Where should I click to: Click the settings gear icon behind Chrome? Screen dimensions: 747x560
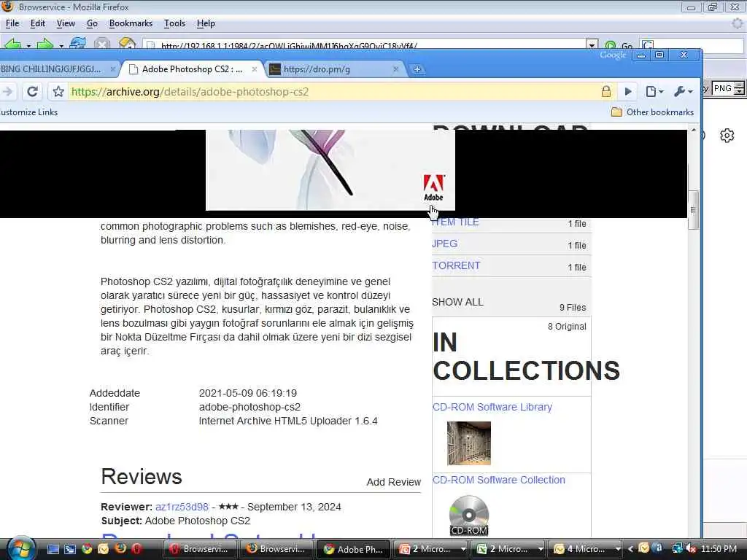727,136
